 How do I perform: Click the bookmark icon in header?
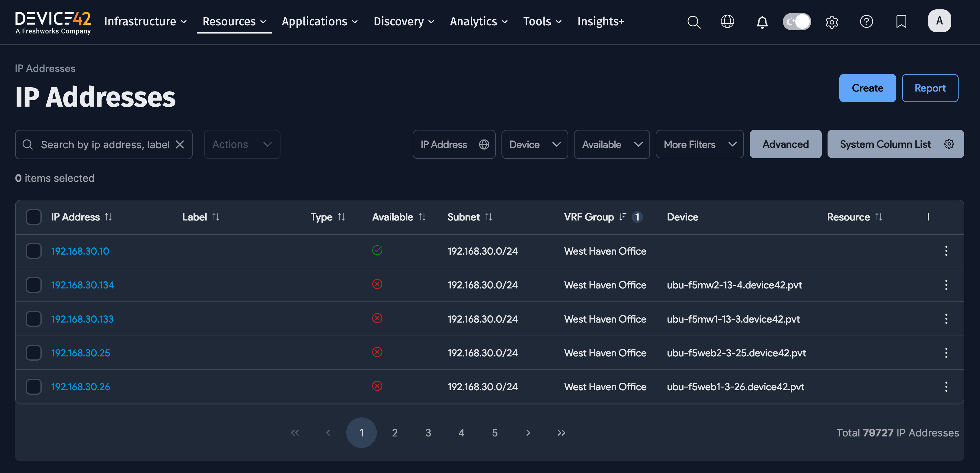click(x=901, y=21)
